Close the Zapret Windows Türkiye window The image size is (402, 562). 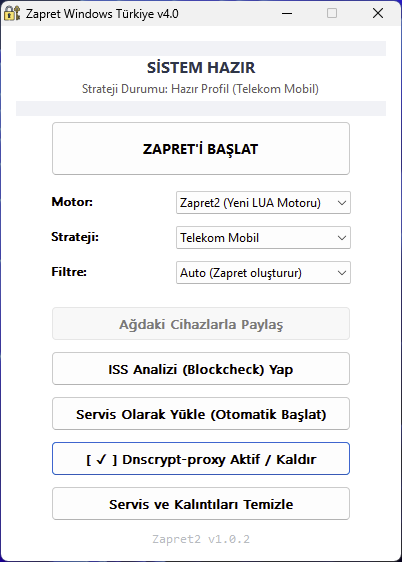click(x=378, y=14)
